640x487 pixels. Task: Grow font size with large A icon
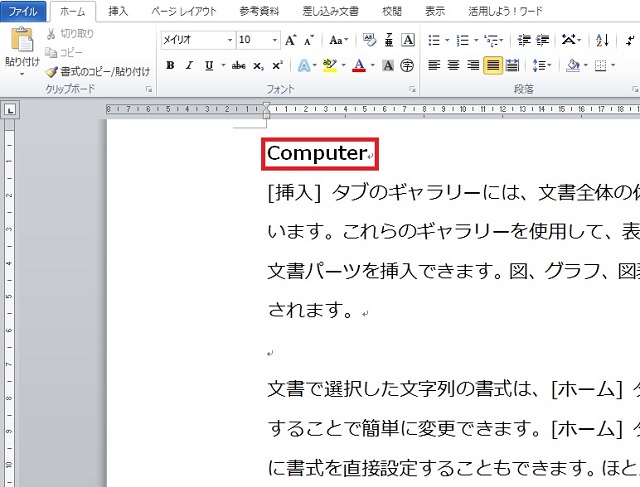(290, 40)
